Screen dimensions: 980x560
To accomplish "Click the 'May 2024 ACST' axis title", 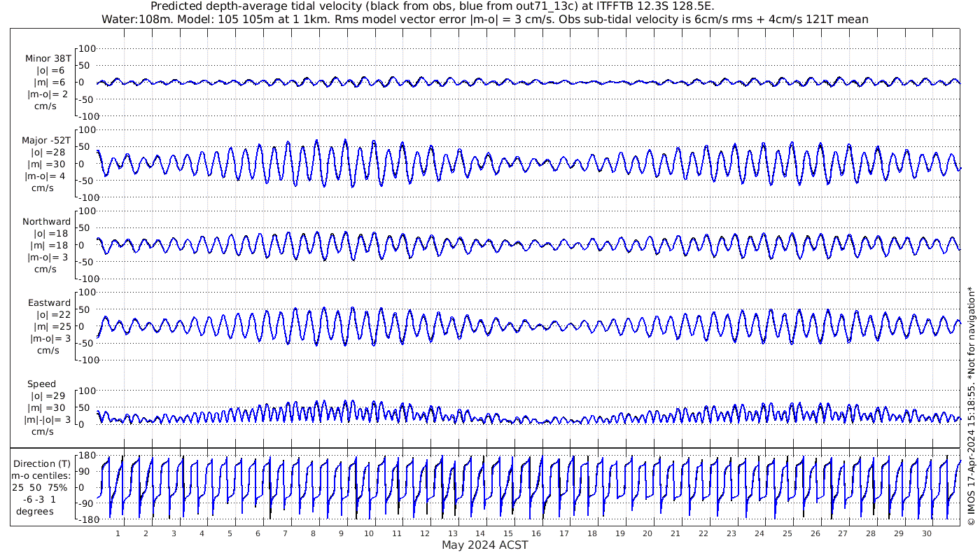I will (x=485, y=545).
